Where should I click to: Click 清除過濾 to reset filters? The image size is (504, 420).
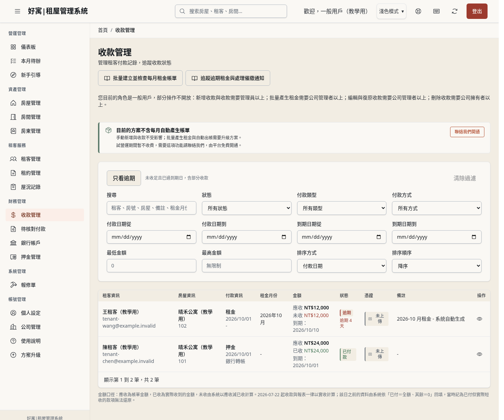[465, 178]
